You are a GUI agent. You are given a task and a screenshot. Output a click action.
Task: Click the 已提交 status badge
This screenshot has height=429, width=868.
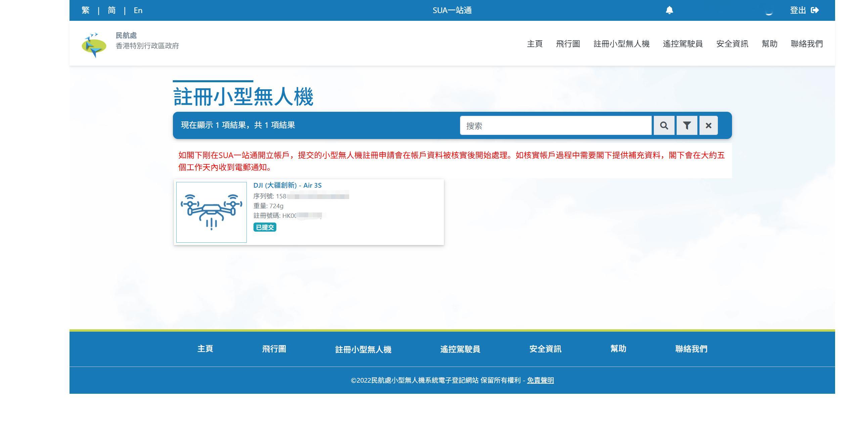[265, 227]
